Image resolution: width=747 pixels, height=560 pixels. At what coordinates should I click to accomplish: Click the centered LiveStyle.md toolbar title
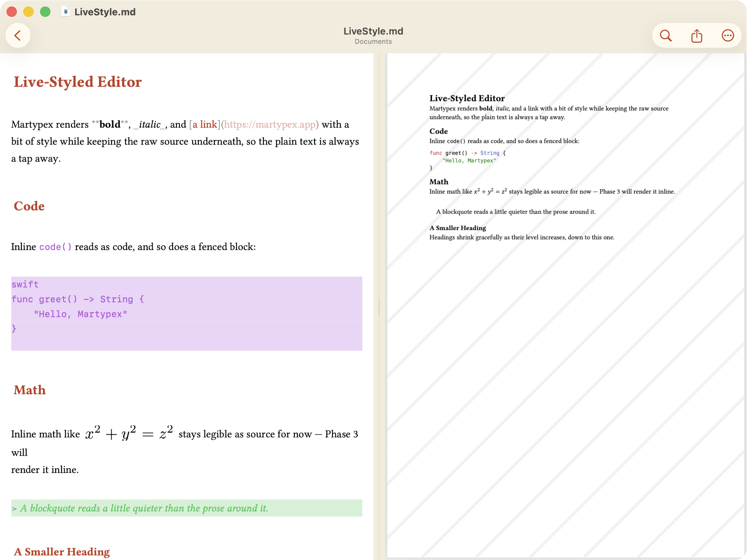point(373,31)
